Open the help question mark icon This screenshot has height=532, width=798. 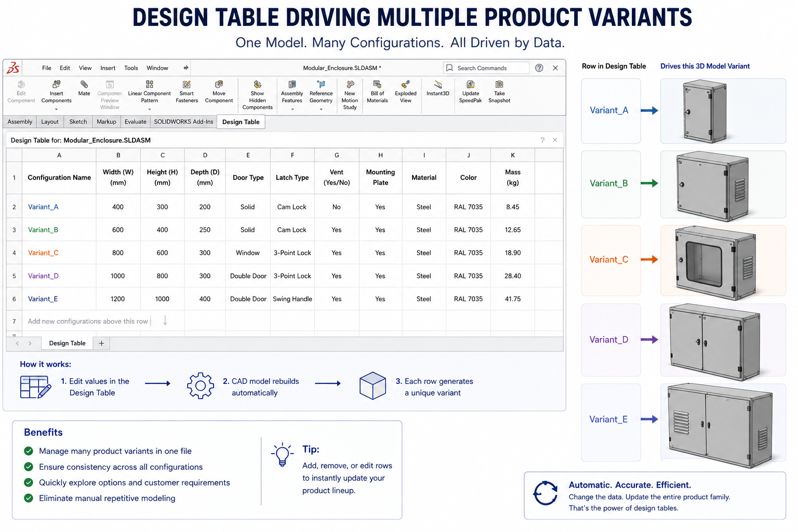click(539, 68)
